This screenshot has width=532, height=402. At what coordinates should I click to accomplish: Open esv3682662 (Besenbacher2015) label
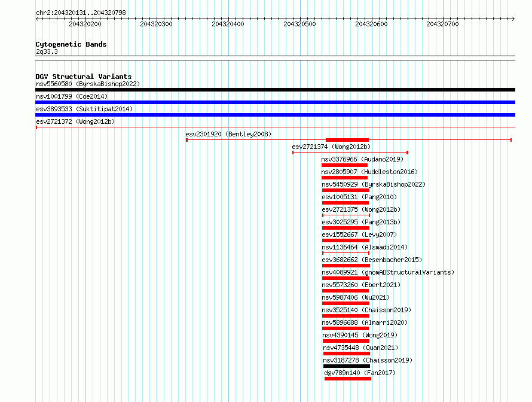click(372, 260)
